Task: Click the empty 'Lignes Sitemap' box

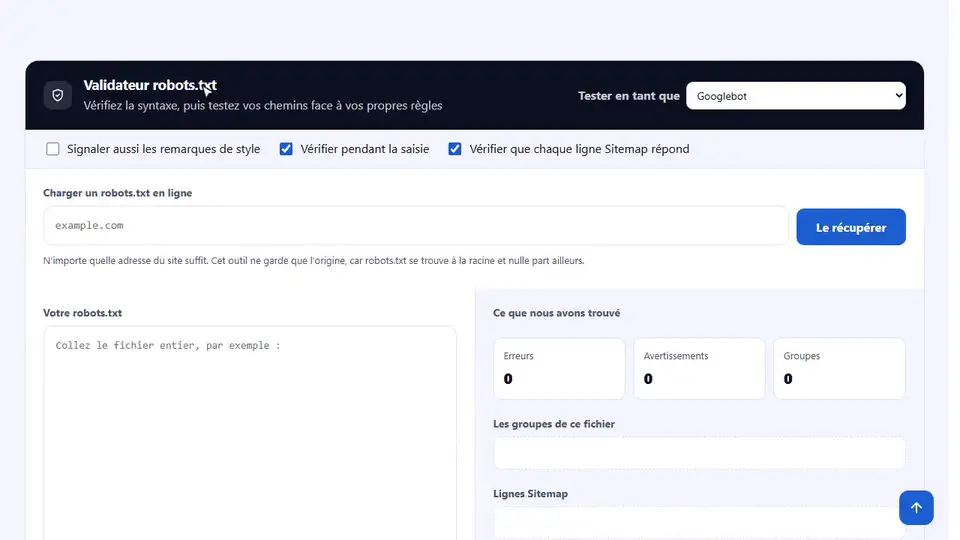Action: 699,523
